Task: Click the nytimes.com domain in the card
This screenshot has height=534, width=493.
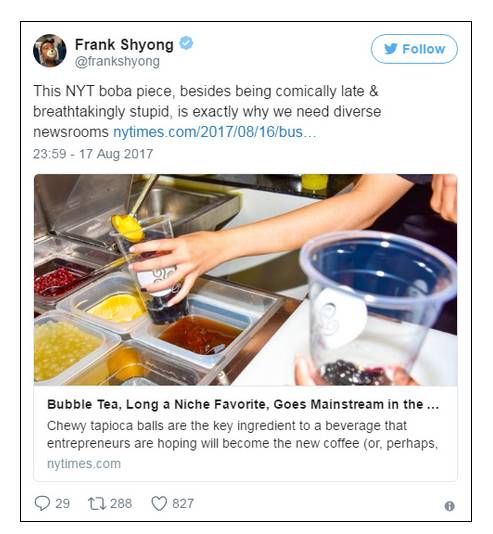Action: 84,464
